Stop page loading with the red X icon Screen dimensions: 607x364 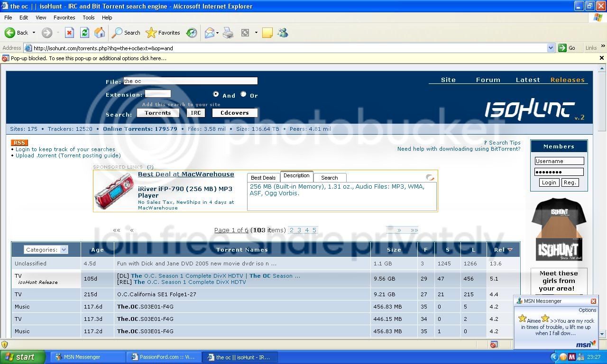[x=69, y=33]
